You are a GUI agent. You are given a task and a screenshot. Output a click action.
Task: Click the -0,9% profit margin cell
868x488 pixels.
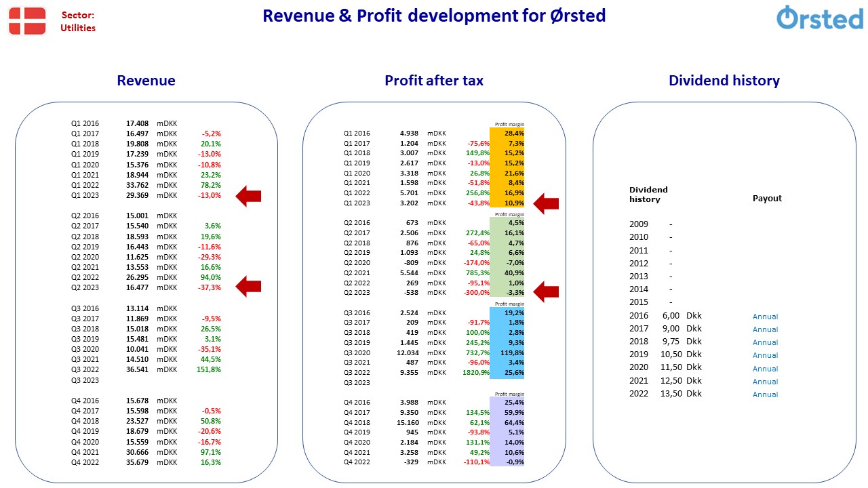point(507,462)
